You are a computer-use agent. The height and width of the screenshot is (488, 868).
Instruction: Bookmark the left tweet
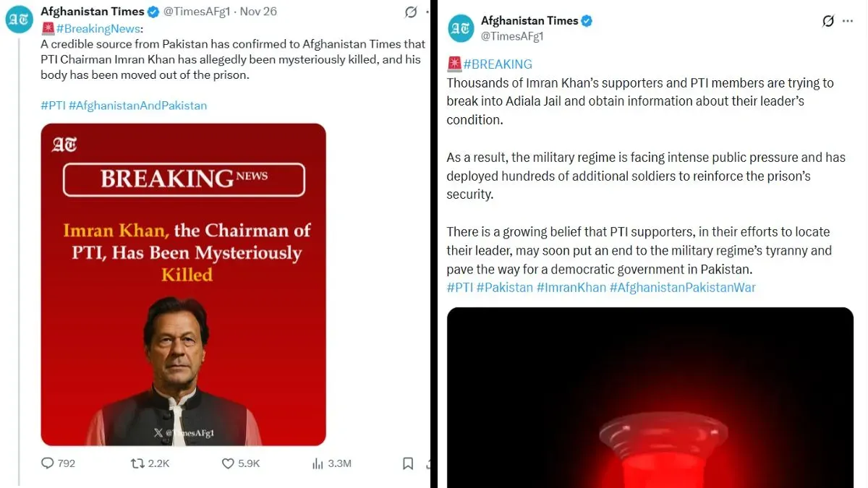pos(408,463)
